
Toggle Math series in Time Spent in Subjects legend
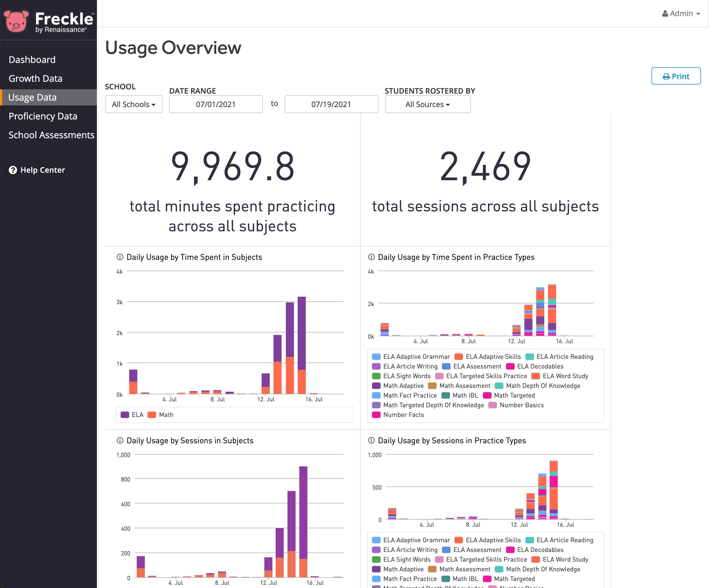point(161,415)
